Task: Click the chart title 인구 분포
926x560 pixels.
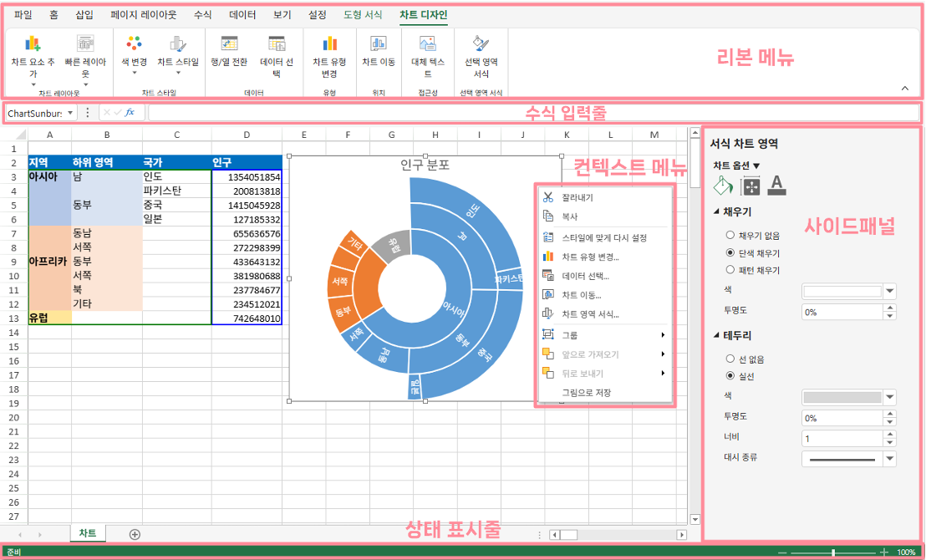Action: click(425, 165)
